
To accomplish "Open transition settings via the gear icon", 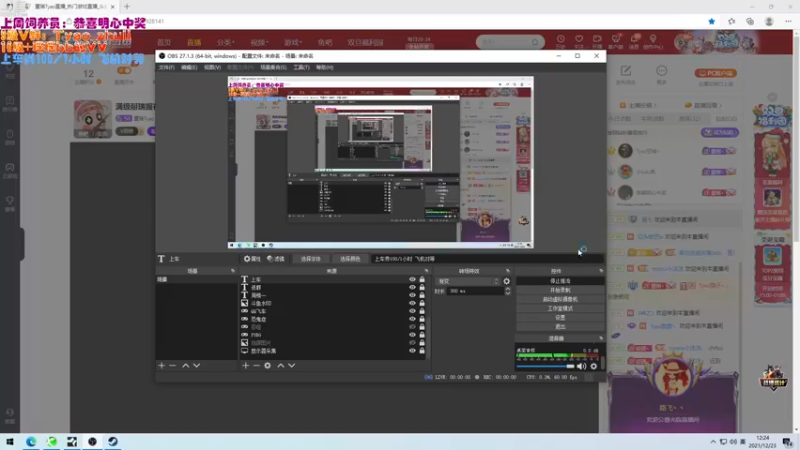I will 506,281.
